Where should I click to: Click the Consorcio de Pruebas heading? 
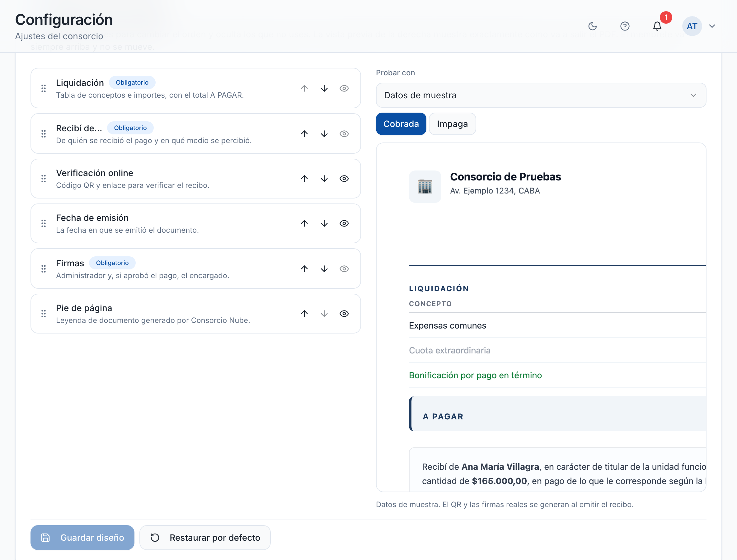(505, 177)
